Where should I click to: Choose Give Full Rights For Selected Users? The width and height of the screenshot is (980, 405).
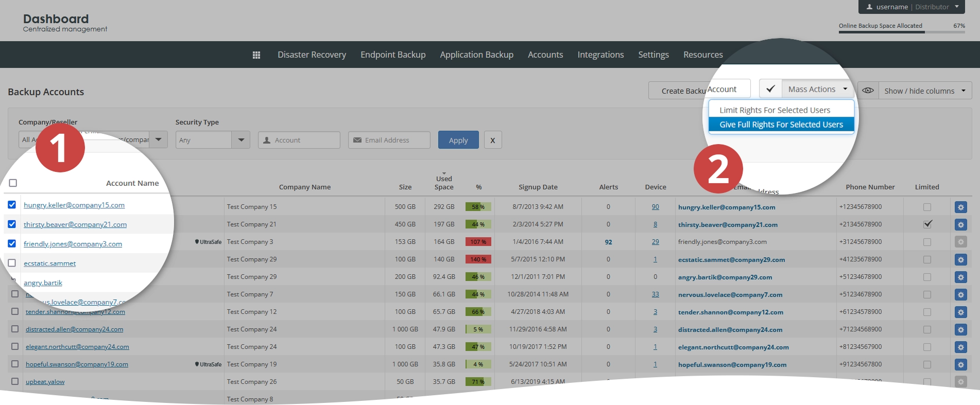[x=781, y=125]
